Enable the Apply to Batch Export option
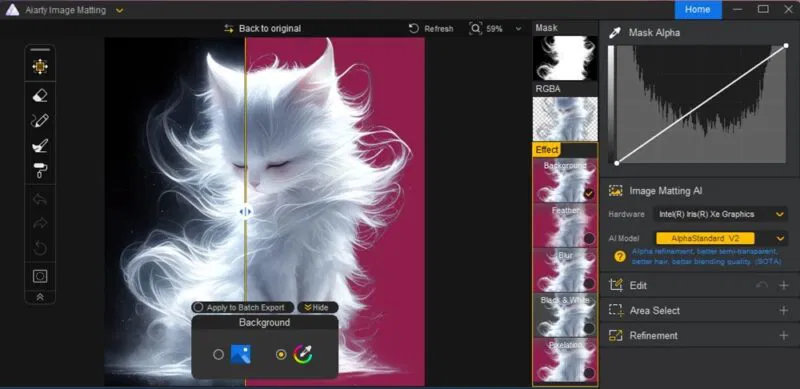This screenshot has height=389, width=800. click(198, 307)
